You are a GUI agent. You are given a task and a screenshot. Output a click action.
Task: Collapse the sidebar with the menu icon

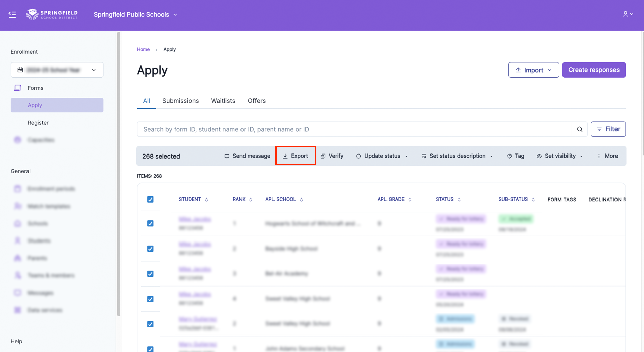pyautogui.click(x=12, y=14)
